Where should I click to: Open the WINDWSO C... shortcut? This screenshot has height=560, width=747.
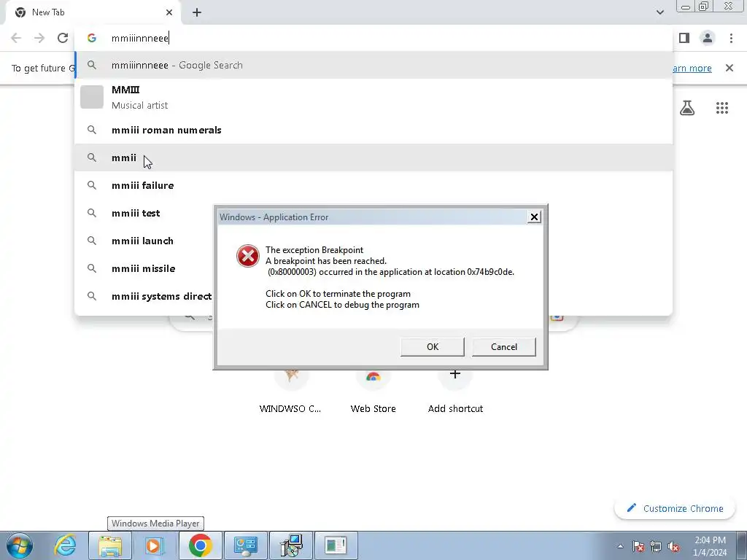coord(290,391)
